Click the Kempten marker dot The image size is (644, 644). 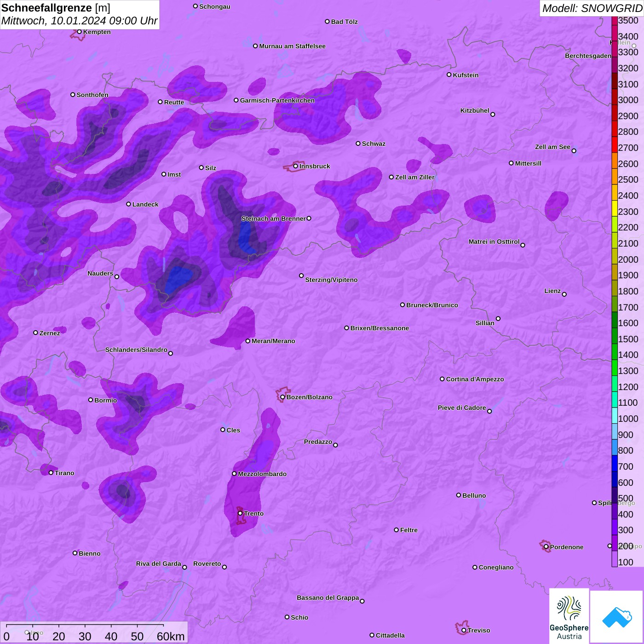79,32
